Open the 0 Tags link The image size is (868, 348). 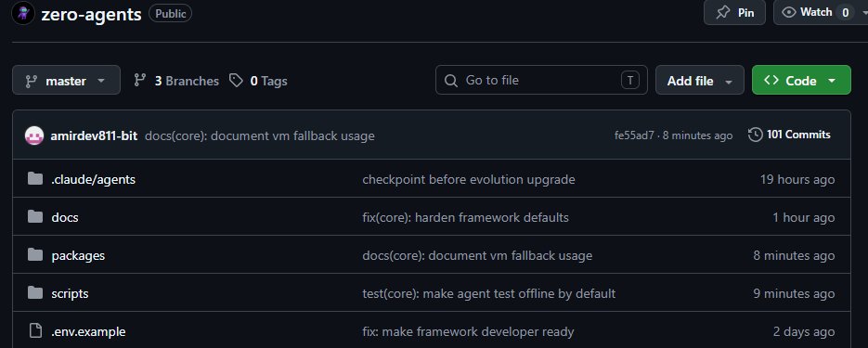point(258,81)
